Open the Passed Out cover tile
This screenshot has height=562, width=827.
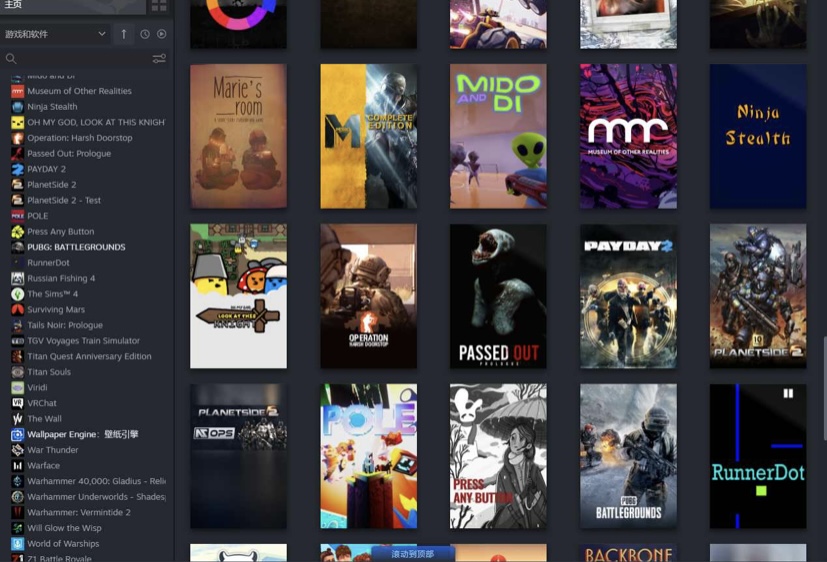pyautogui.click(x=498, y=296)
